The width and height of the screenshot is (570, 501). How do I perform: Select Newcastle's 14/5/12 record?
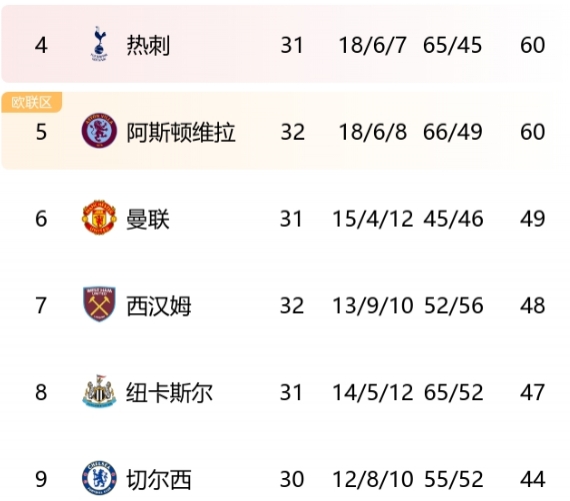pyautogui.click(x=373, y=392)
